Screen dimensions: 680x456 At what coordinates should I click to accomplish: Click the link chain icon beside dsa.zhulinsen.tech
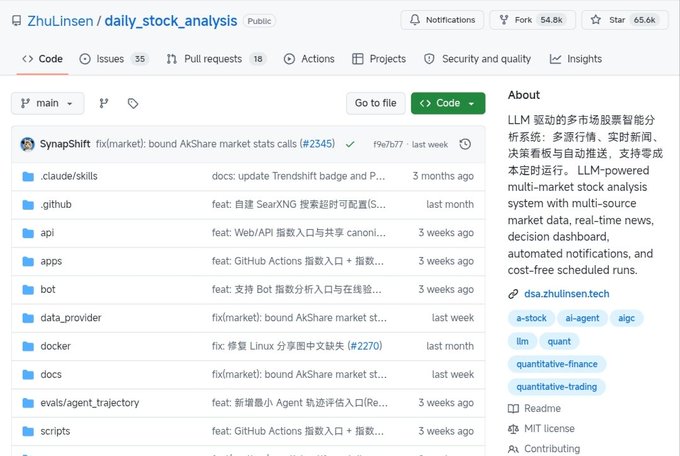[x=513, y=294]
